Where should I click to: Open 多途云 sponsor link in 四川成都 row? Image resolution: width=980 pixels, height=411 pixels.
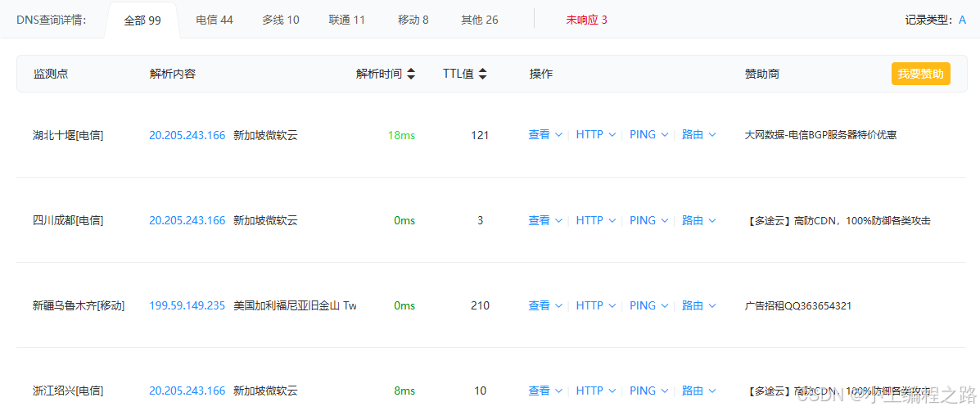click(x=838, y=220)
